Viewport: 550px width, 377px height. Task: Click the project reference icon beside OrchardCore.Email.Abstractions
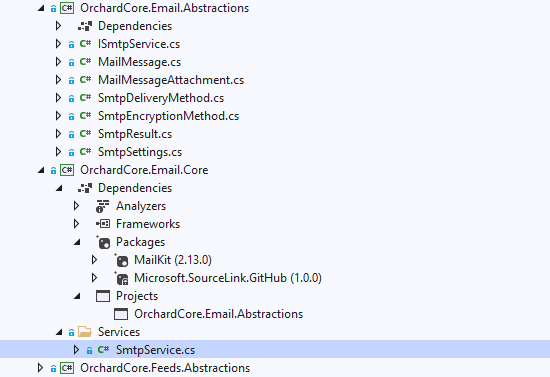coord(121,314)
